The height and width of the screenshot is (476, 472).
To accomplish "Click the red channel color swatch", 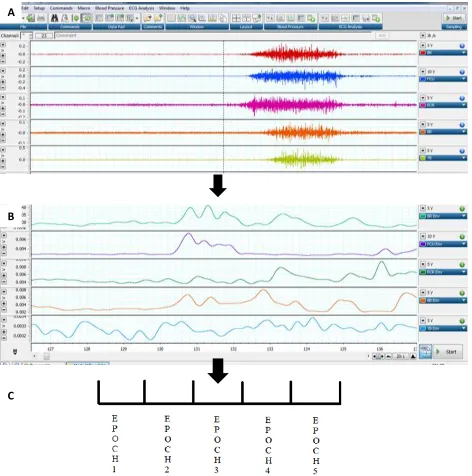I will pyautogui.click(x=423, y=53).
